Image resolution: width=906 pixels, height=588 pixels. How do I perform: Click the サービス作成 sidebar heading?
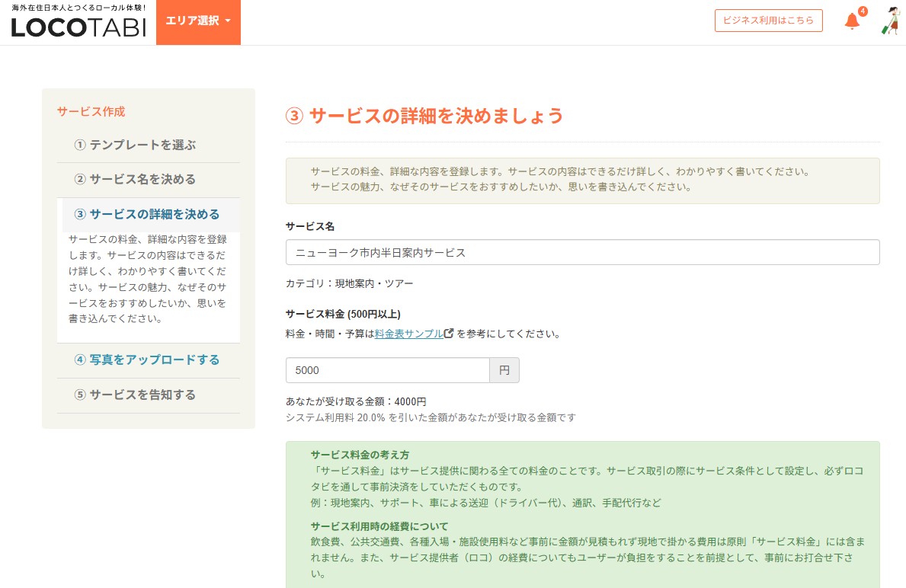click(x=91, y=111)
